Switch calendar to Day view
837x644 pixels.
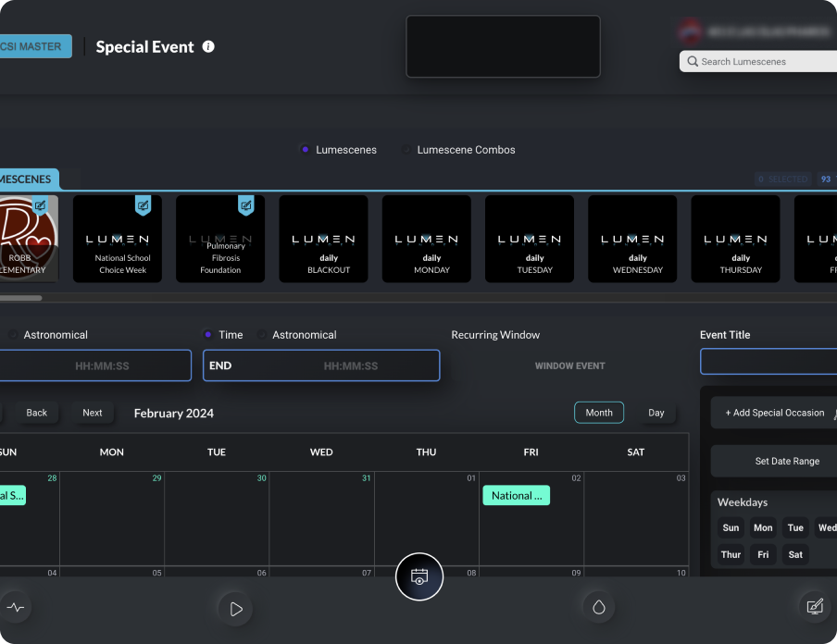(x=656, y=413)
